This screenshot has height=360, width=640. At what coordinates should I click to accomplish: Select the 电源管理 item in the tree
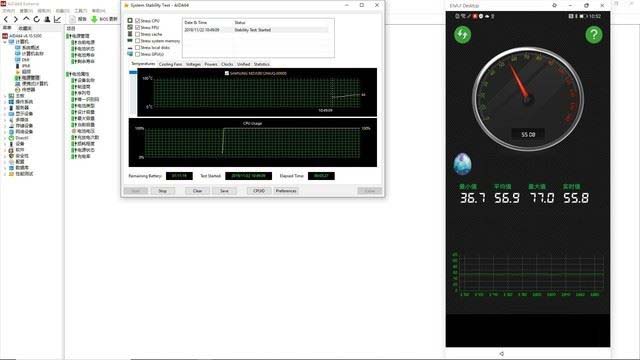tap(31, 78)
